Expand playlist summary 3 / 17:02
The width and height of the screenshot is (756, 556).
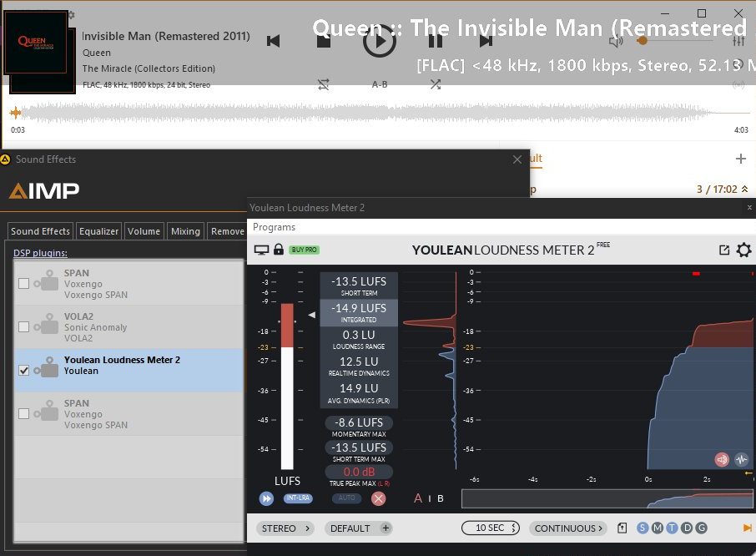tap(722, 189)
